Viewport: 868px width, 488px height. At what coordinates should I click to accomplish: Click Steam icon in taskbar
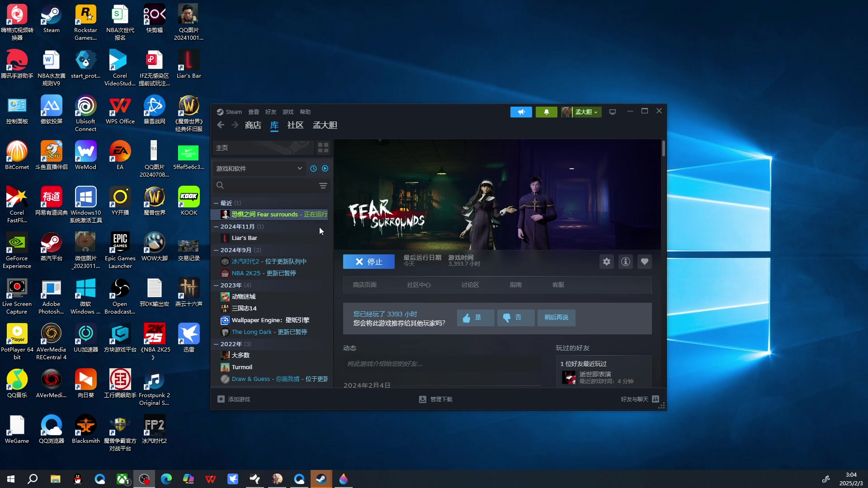(321, 479)
